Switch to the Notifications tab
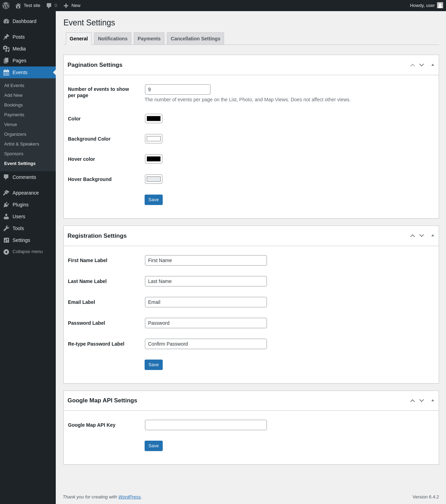Screen dimensions: 446x504 click(x=113, y=39)
